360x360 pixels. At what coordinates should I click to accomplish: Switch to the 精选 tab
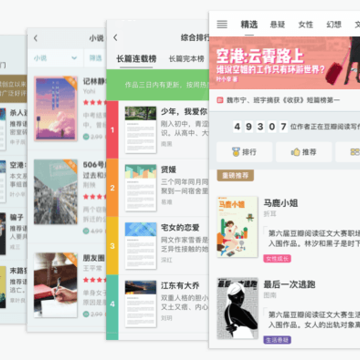click(249, 24)
